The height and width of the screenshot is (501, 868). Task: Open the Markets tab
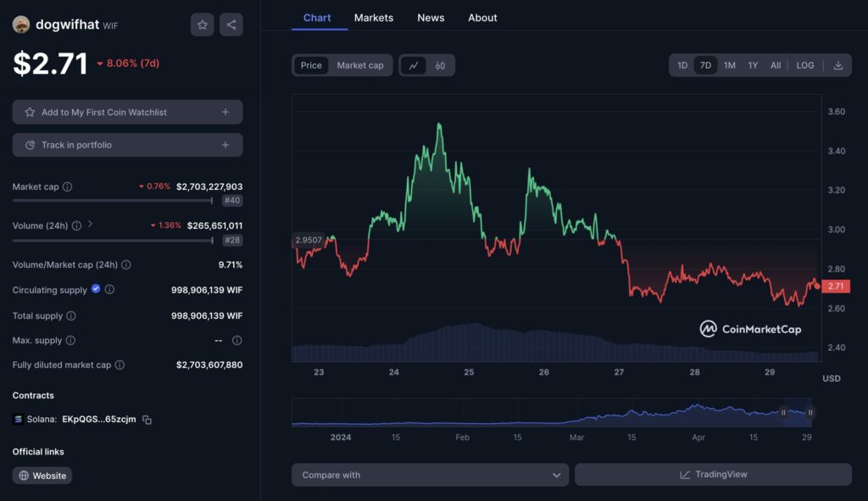[x=374, y=18]
